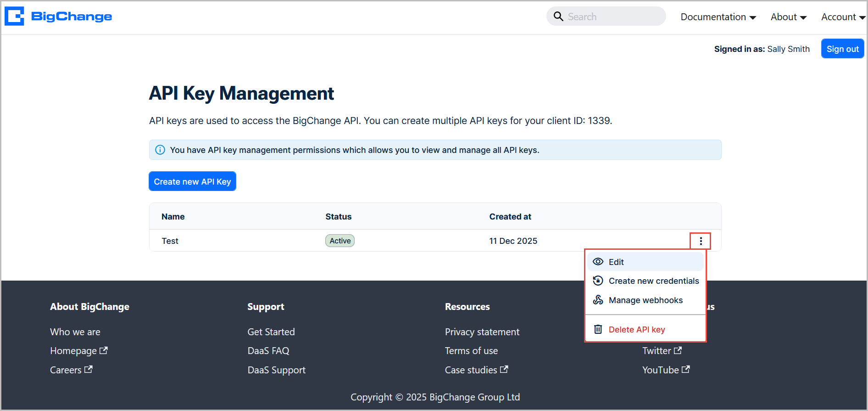Open the Who we are link
This screenshot has width=868, height=411.
75,332
